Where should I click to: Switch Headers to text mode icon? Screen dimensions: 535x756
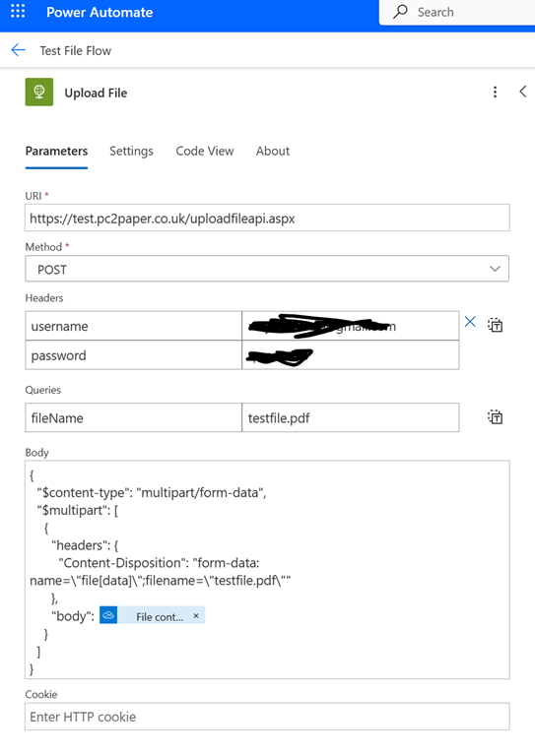(x=495, y=325)
